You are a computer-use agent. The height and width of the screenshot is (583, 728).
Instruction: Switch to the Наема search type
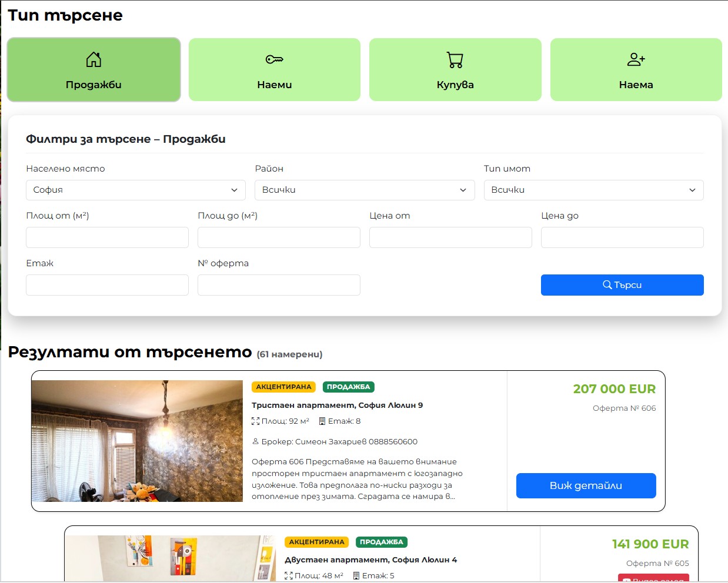(x=636, y=70)
